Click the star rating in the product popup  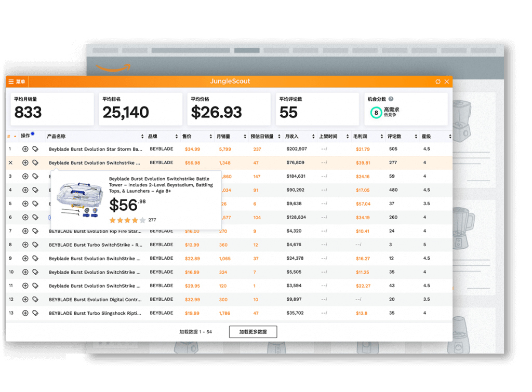tap(127, 221)
